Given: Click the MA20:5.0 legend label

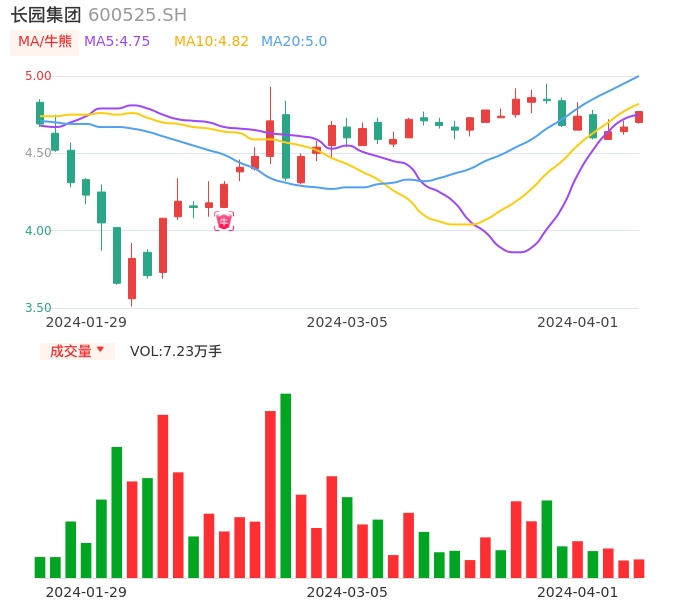Looking at the screenshot, I should [294, 42].
